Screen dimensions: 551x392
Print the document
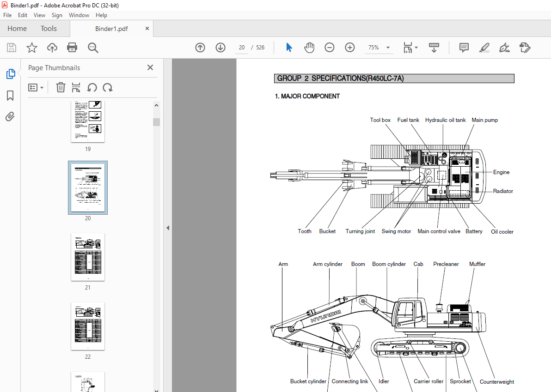point(72,48)
